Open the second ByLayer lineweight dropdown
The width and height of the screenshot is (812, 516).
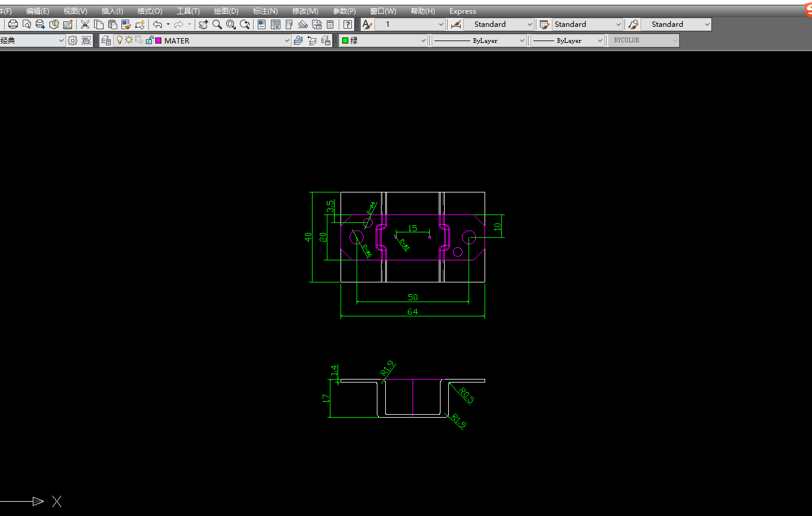click(599, 41)
